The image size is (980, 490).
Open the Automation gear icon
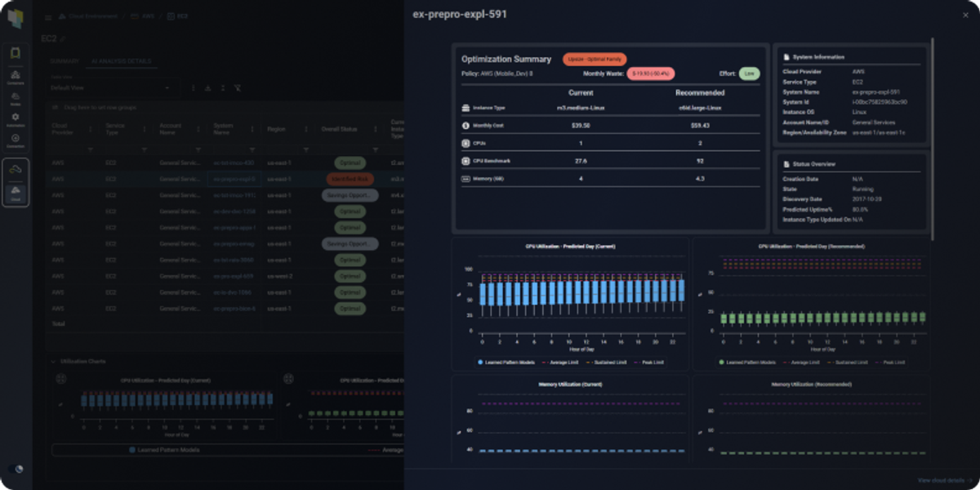tap(16, 119)
